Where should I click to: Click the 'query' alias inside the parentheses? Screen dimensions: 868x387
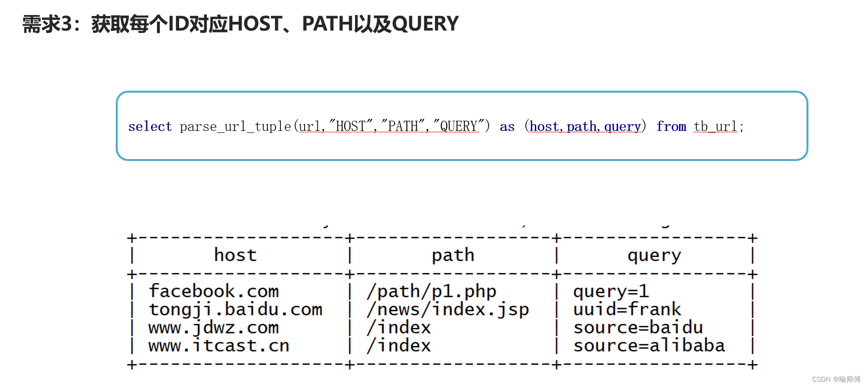click(623, 127)
